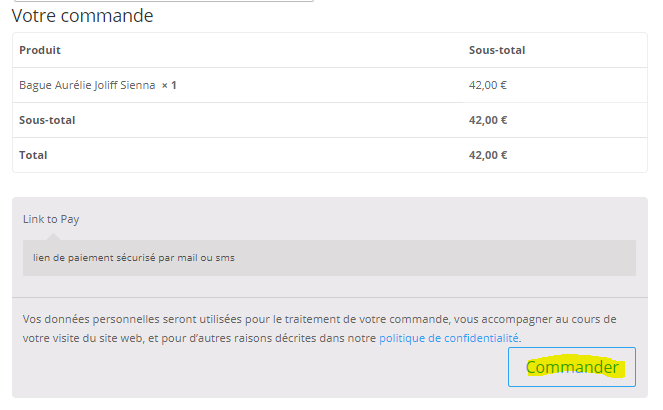Click the Sous-total column header

click(496, 50)
